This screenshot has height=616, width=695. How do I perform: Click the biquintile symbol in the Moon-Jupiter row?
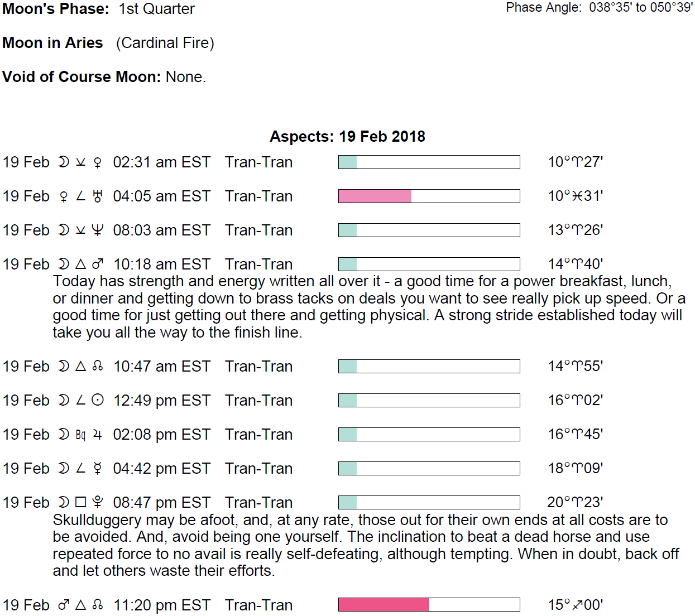tap(81, 435)
